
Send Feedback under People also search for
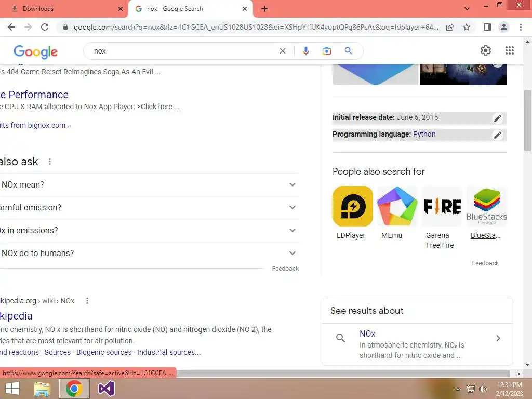[x=485, y=263]
